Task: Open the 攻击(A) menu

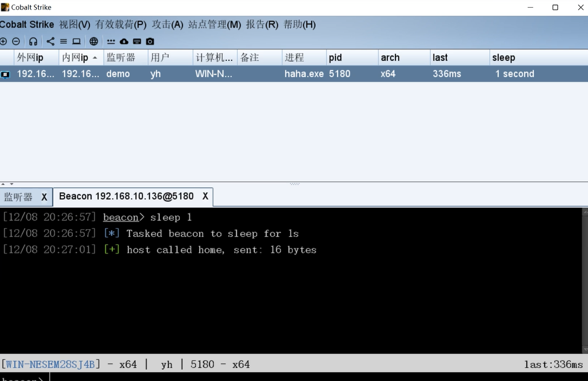Action: point(168,25)
